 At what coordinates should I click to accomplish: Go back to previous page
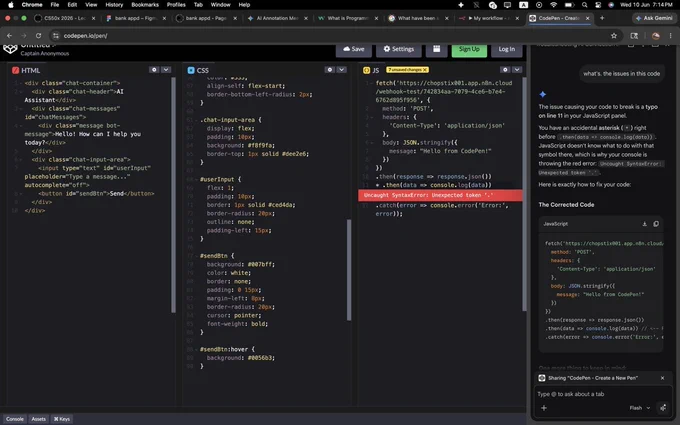(10, 36)
